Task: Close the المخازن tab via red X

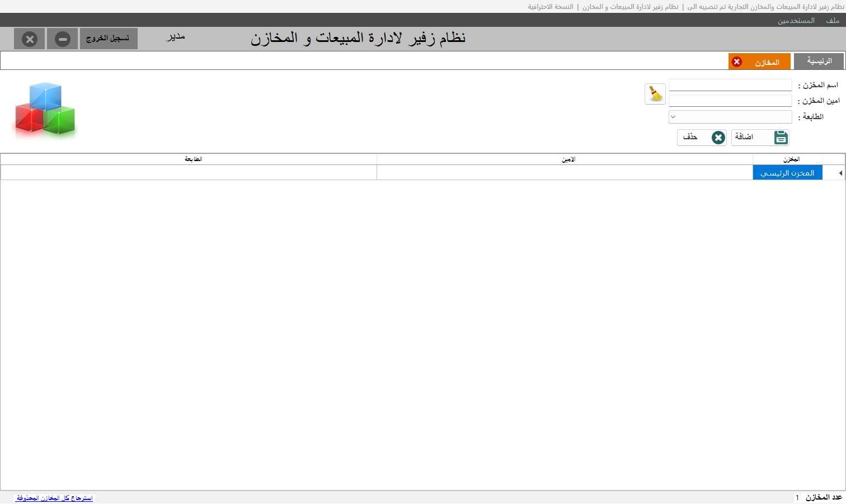Action: [737, 62]
